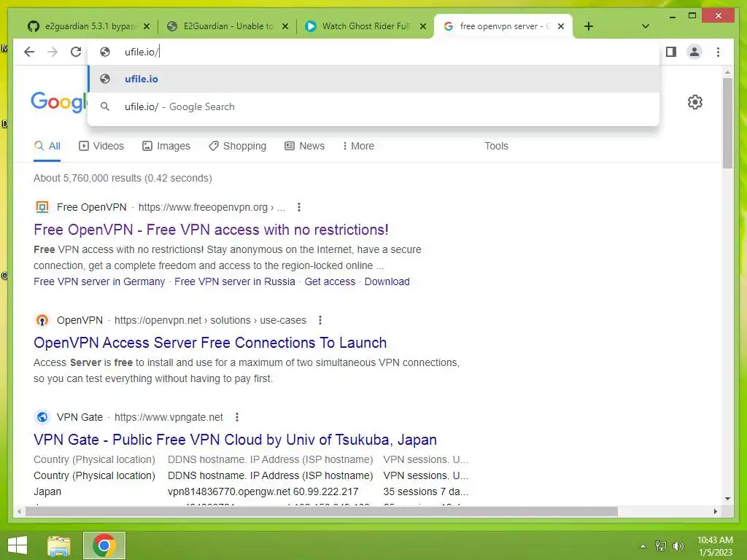Open the volume tray icon
747x560 pixels.
click(678, 545)
